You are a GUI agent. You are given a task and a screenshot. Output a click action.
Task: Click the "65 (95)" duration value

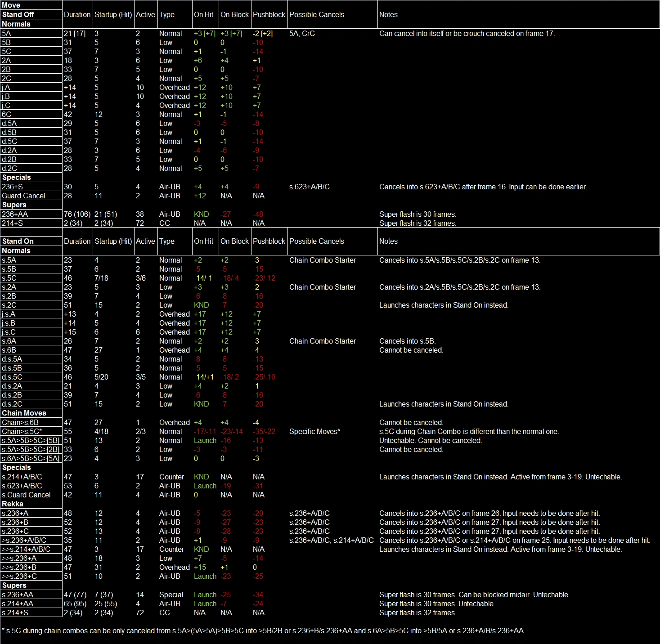(x=75, y=604)
